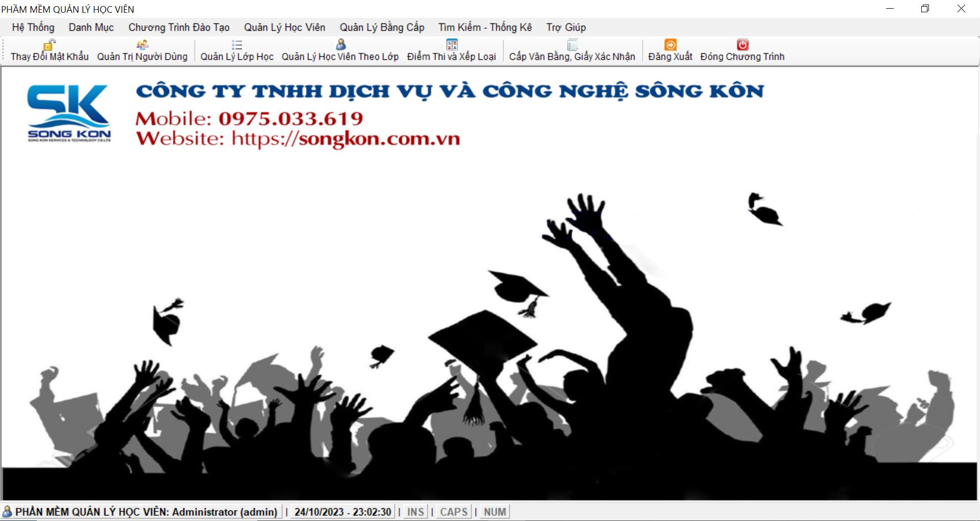This screenshot has width=980, height=521.
Task: Click the Song Kon SK logo
Action: pyautogui.click(x=69, y=113)
